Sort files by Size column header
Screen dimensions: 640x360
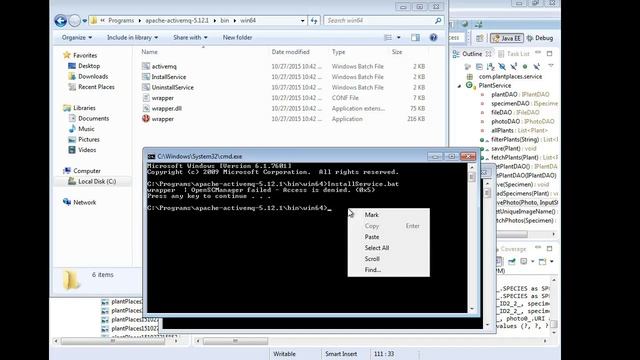pos(397,52)
